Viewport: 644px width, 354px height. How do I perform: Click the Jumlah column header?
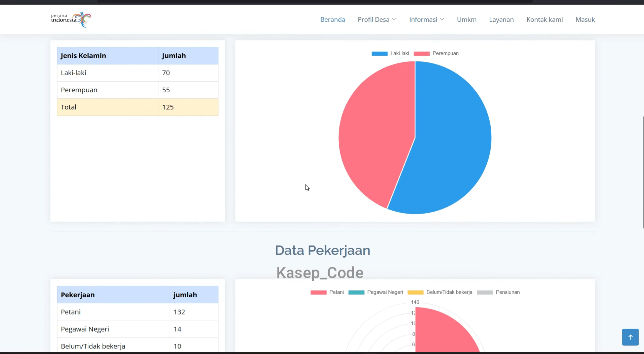point(188,56)
